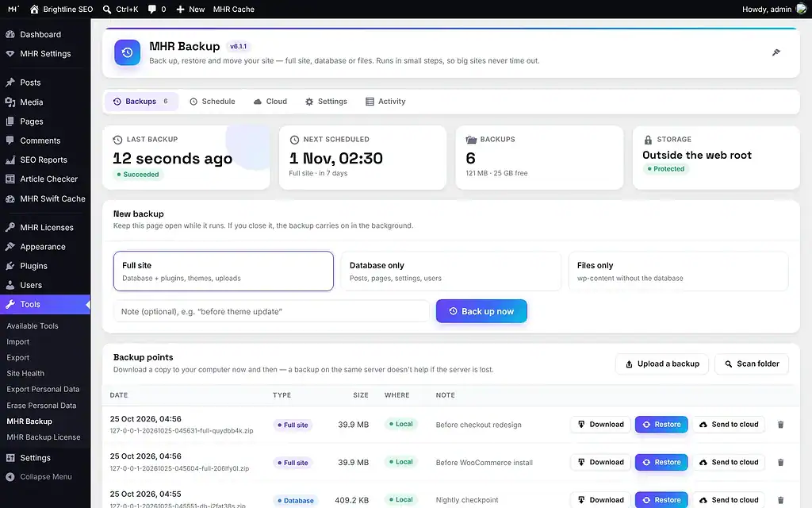Click Scan folder button
This screenshot has width=812, height=508.
(752, 364)
